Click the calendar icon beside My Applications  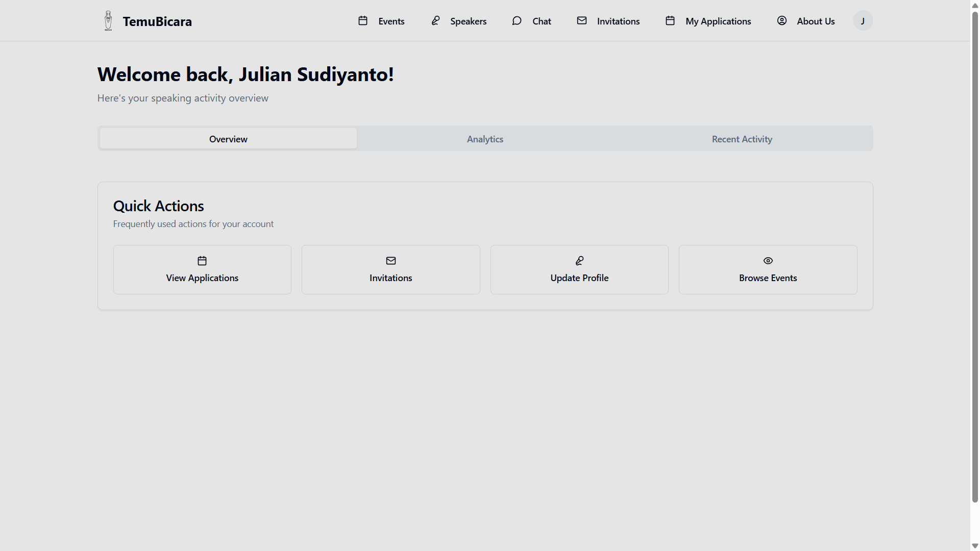point(670,21)
